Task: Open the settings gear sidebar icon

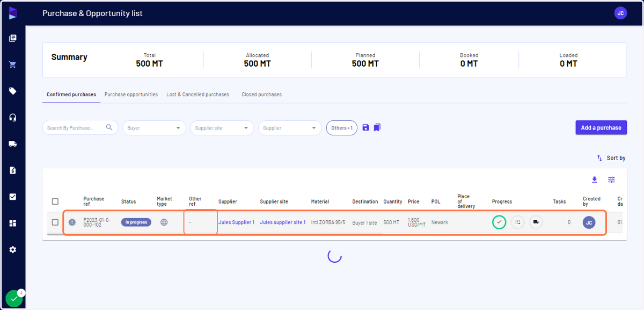Action: pos(13,249)
